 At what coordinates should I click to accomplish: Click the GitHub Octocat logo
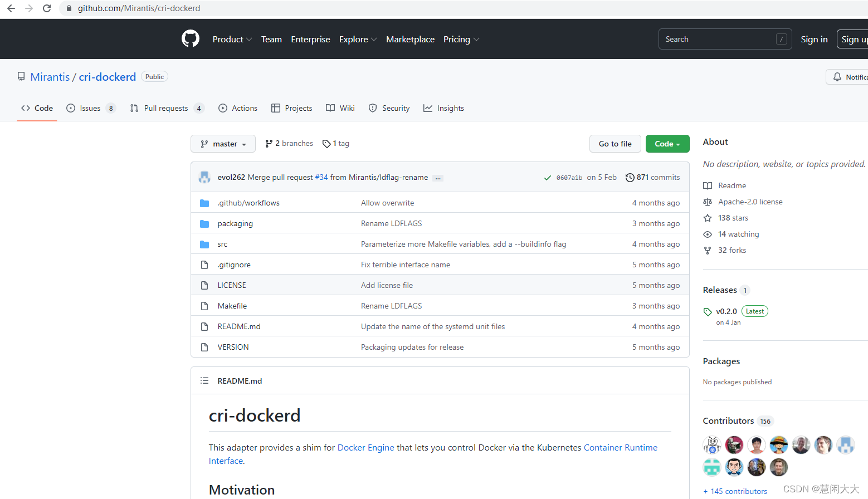(191, 39)
